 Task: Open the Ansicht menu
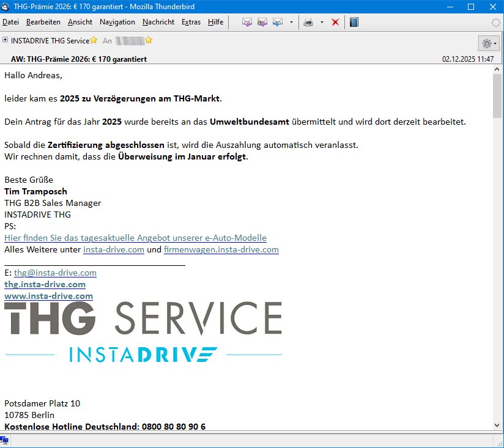pyautogui.click(x=80, y=22)
